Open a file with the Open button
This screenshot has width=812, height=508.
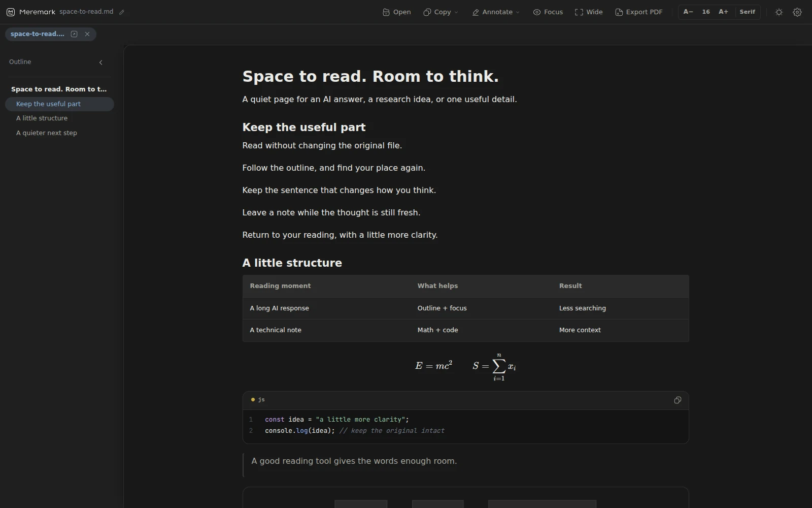pos(396,12)
